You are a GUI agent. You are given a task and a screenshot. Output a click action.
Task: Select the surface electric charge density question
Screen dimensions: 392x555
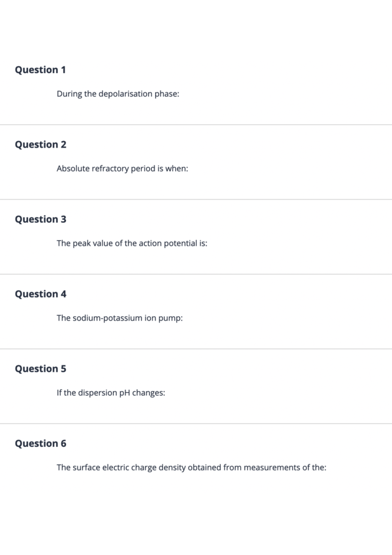coord(191,467)
